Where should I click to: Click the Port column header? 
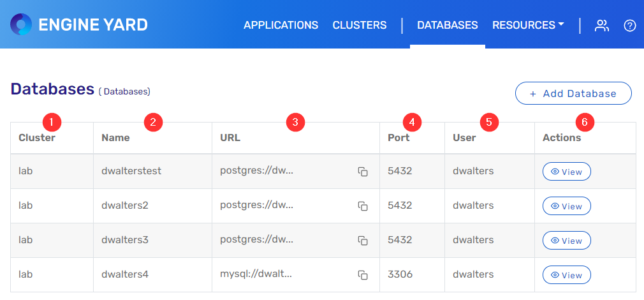(x=399, y=137)
